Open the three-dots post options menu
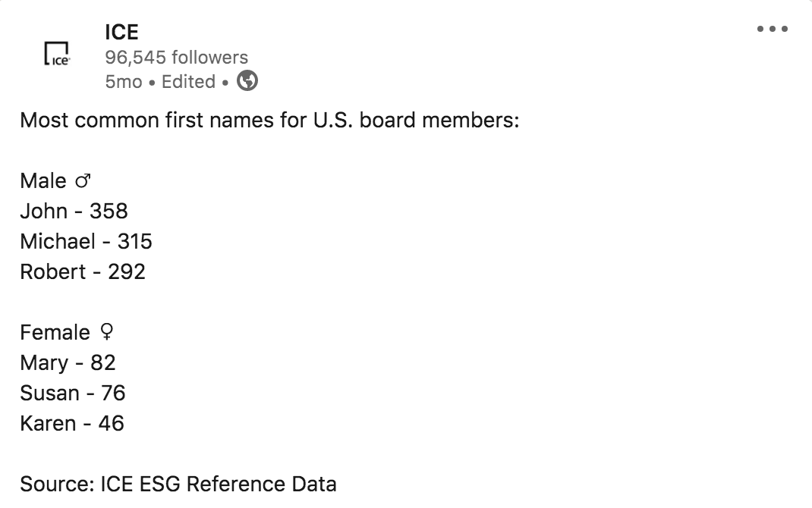 (x=772, y=29)
